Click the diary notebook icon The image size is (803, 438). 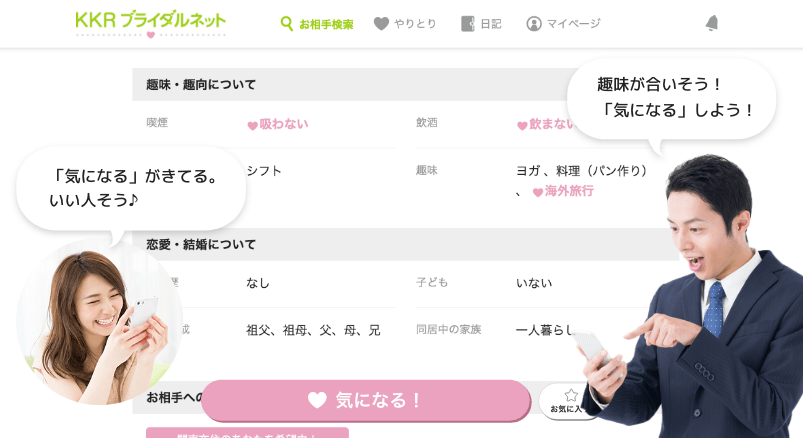(x=468, y=24)
